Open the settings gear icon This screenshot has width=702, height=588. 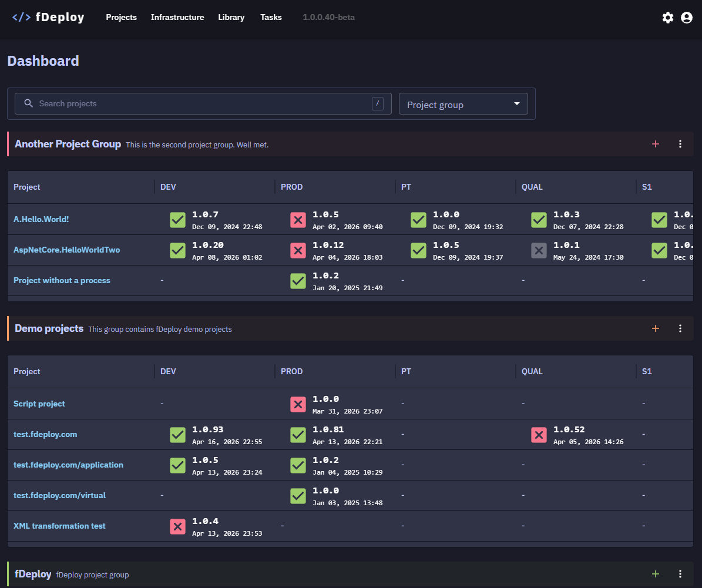[667, 18]
